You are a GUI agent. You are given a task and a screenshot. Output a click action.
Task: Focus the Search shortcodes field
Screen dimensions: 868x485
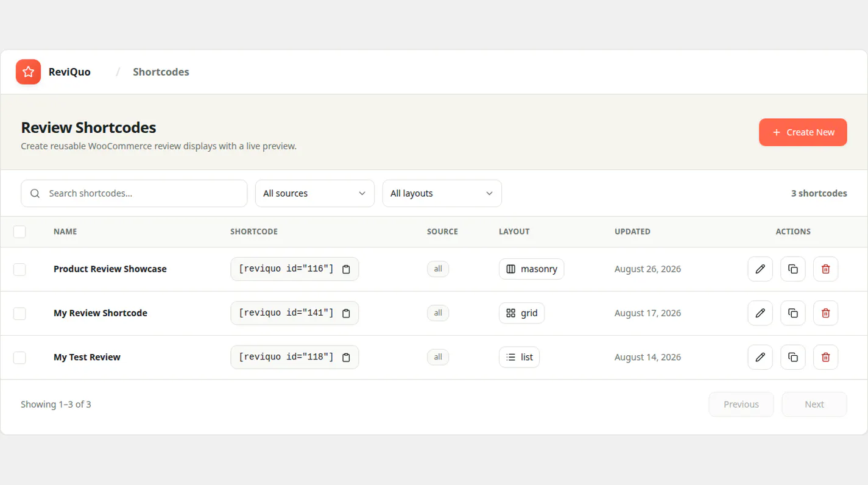[134, 193]
